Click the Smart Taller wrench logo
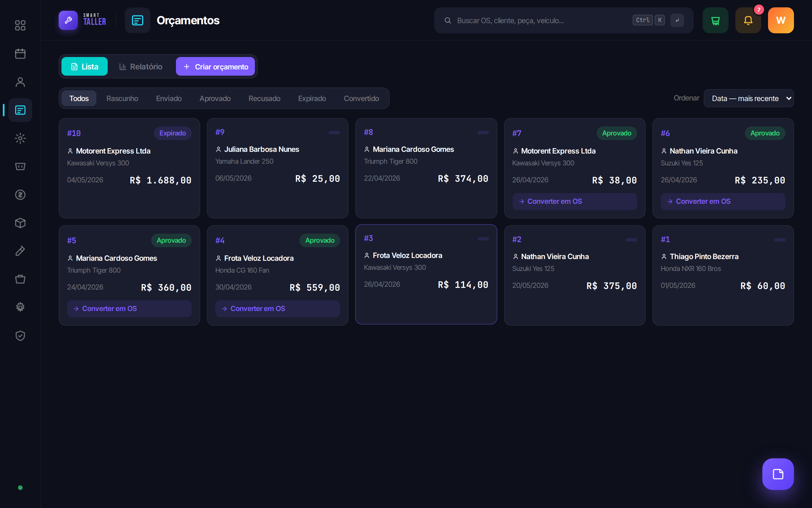The height and width of the screenshot is (508, 812). tap(68, 20)
